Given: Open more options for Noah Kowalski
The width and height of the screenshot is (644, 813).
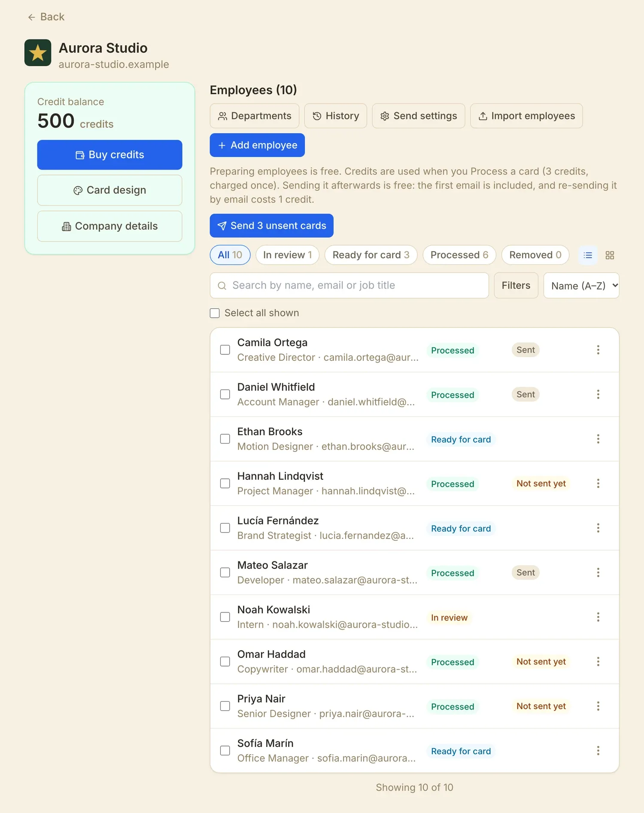Looking at the screenshot, I should click(598, 617).
